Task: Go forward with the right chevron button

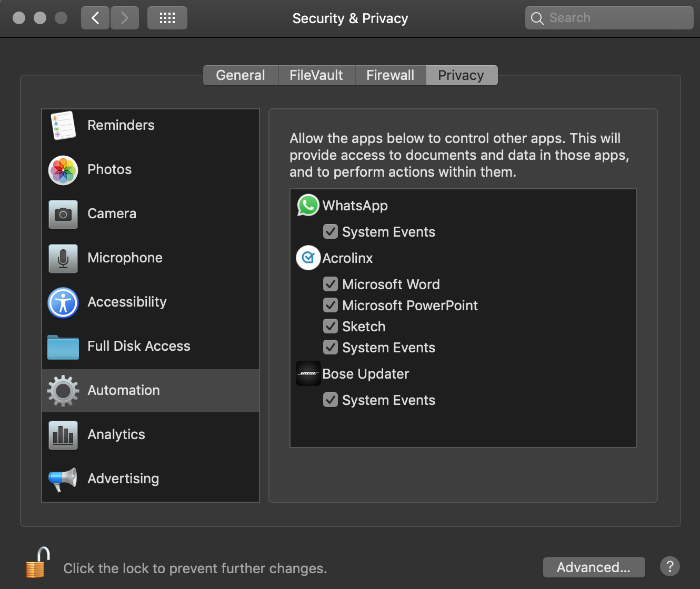Action: tap(125, 18)
